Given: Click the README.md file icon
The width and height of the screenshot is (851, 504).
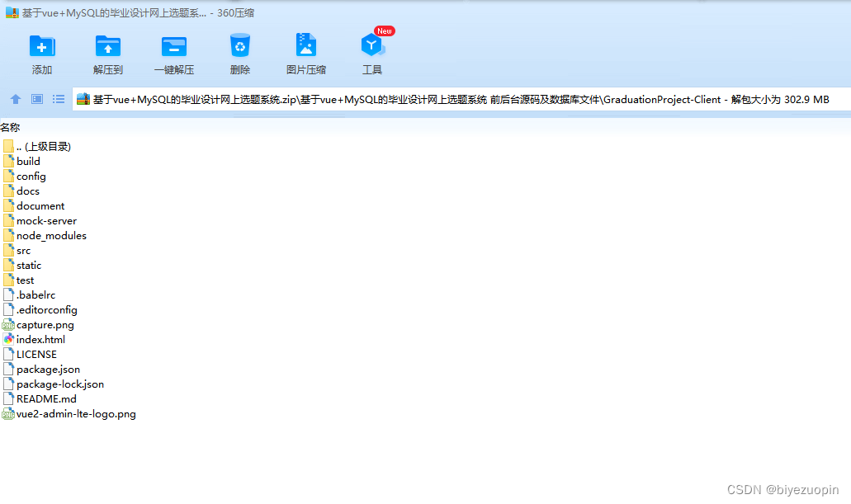Looking at the screenshot, I should [8, 398].
